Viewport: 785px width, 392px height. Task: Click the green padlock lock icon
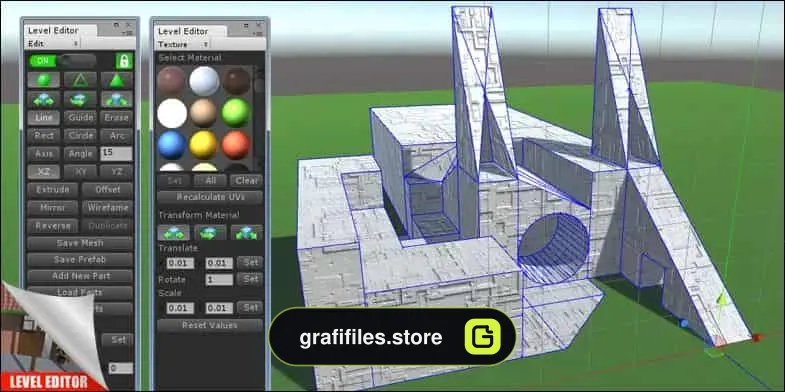[x=124, y=61]
